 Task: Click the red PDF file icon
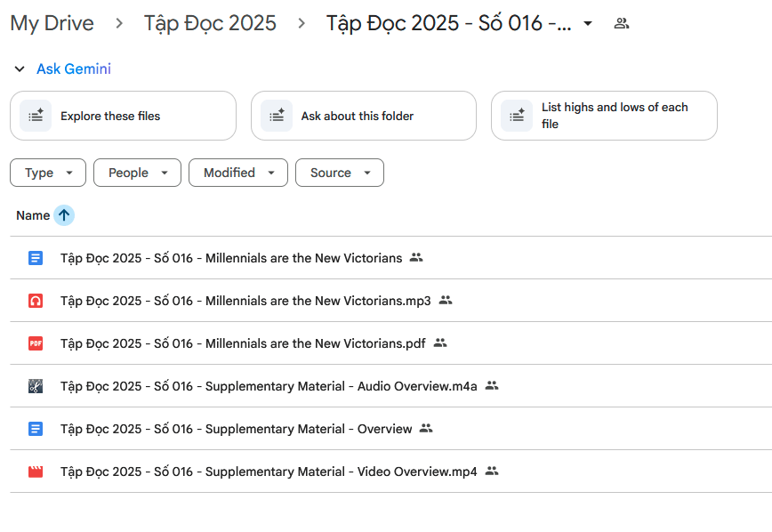(36, 343)
